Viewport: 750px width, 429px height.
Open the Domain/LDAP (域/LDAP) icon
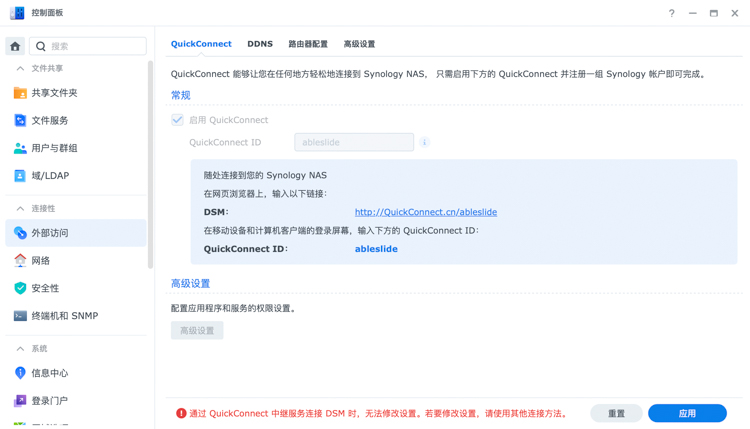pos(20,176)
